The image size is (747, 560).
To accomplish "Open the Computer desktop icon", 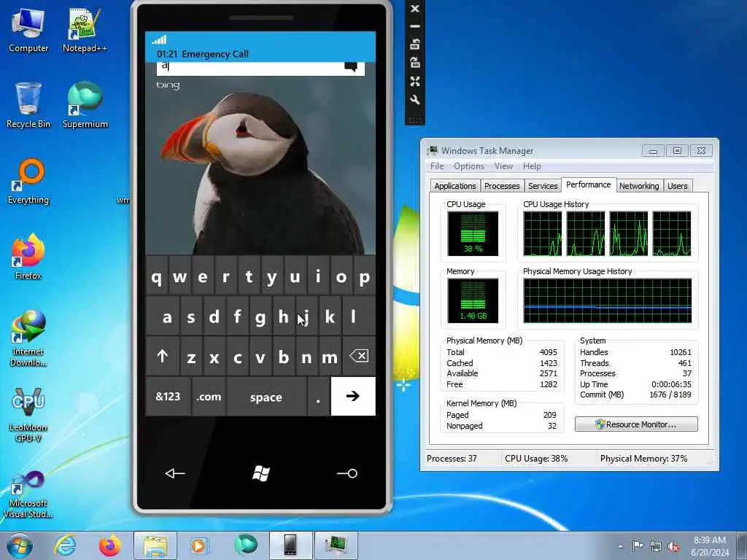I will [28, 29].
